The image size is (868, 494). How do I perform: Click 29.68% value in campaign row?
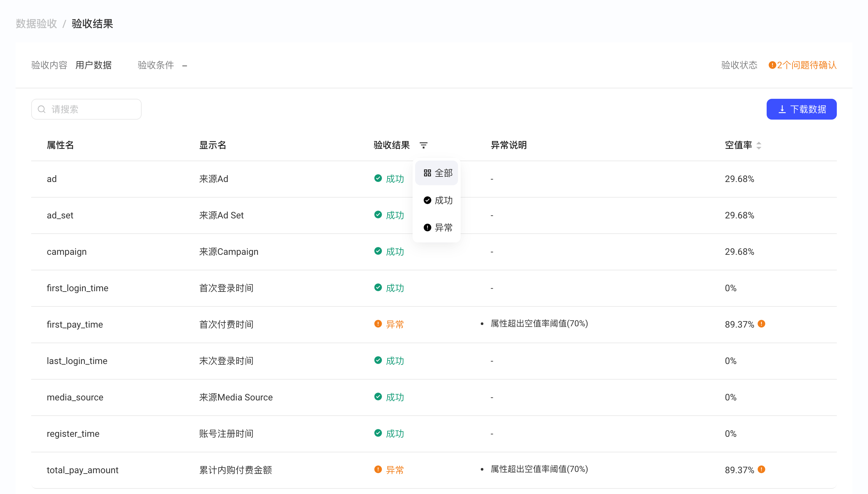(x=739, y=252)
